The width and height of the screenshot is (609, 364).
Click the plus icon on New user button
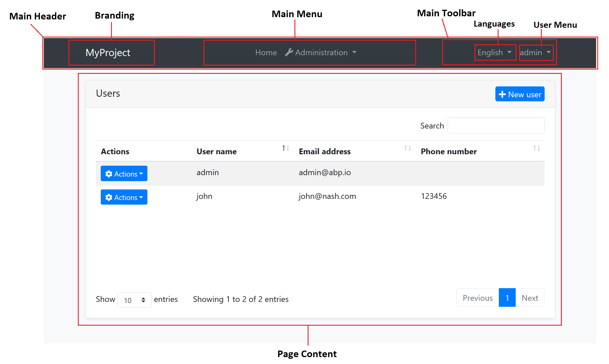tap(503, 94)
